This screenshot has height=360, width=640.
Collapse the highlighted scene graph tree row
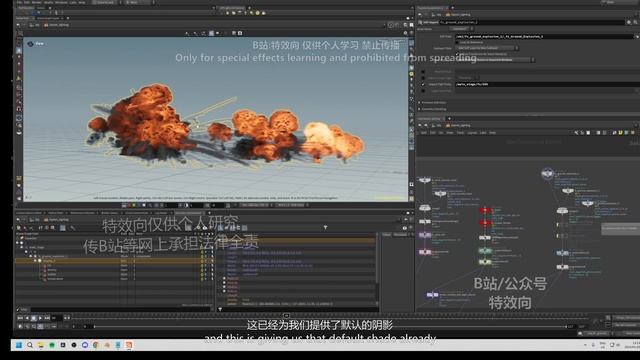click(36, 260)
